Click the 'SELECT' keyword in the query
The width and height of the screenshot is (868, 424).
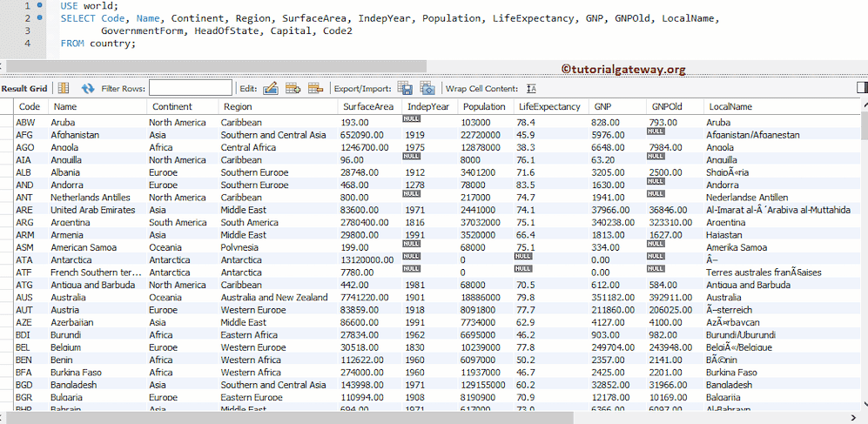point(78,18)
